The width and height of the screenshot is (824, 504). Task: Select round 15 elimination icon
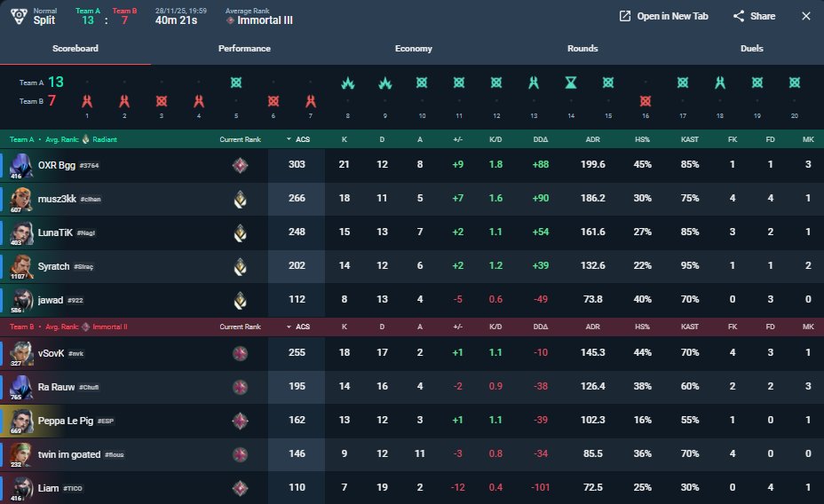[x=608, y=83]
